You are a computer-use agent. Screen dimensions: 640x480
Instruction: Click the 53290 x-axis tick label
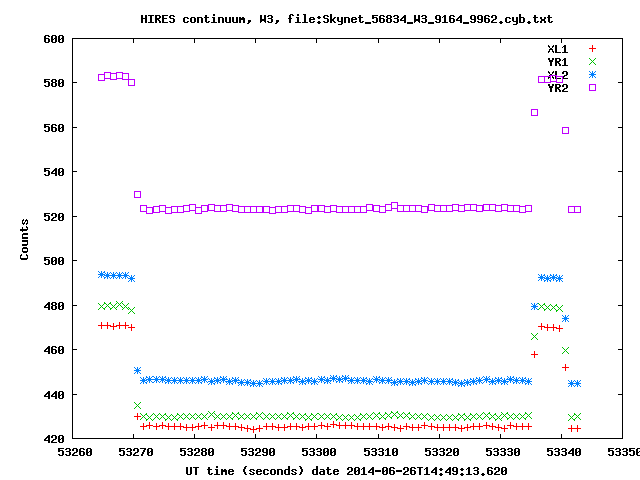point(258,452)
